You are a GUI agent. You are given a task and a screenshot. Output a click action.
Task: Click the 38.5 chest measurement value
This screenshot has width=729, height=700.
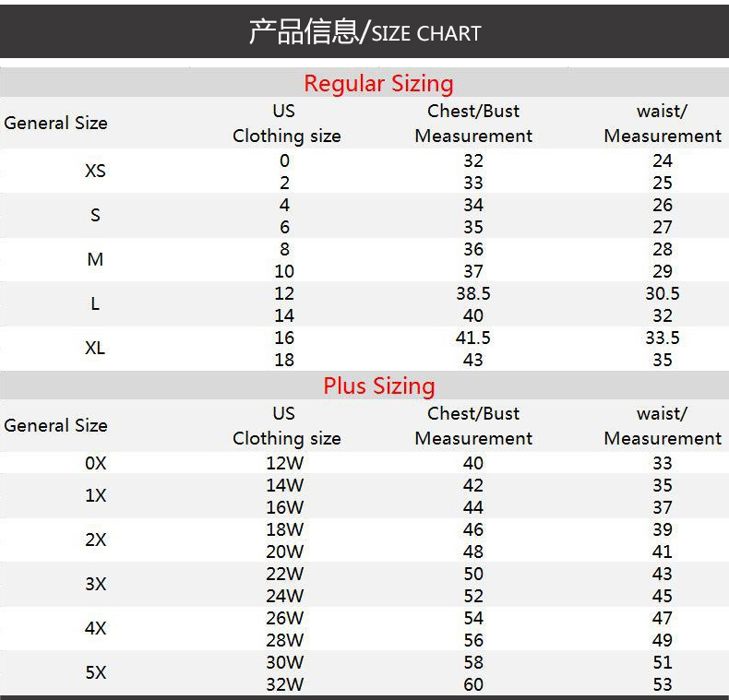coord(473,293)
